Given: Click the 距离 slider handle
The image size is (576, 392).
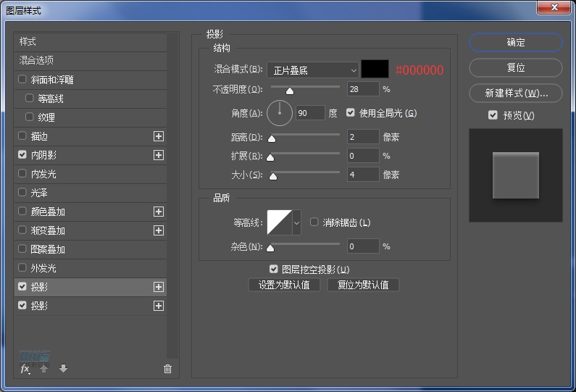Looking at the screenshot, I should (x=272, y=138).
